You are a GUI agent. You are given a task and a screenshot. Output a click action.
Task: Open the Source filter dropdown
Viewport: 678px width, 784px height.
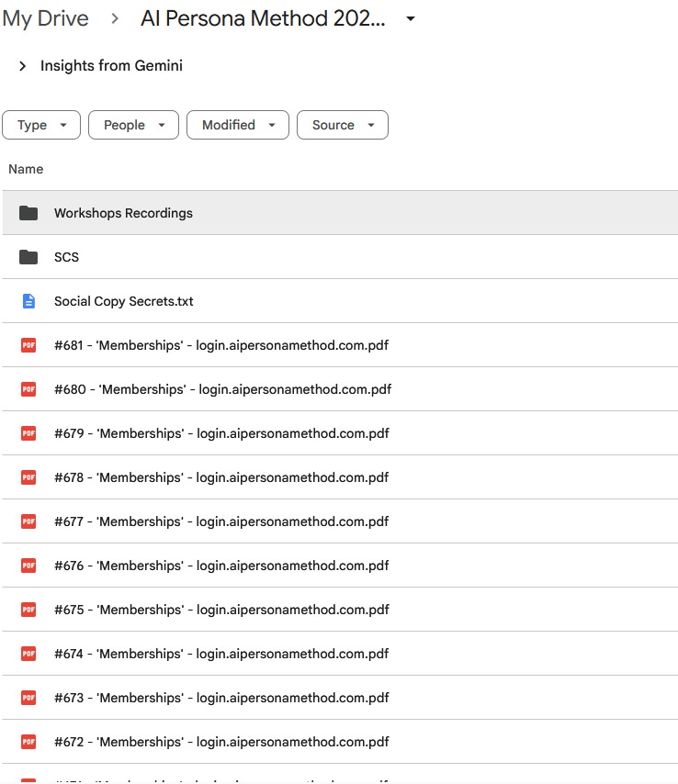coord(342,125)
